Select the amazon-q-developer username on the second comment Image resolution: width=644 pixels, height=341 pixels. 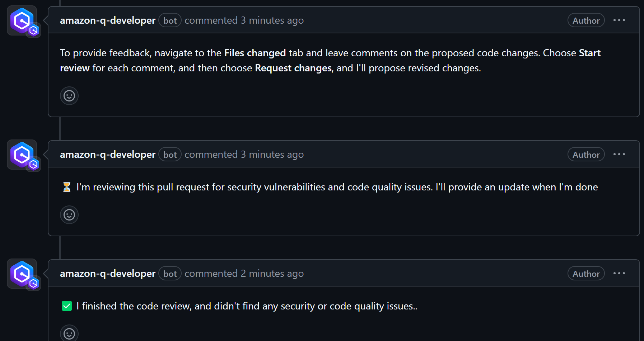tap(107, 154)
